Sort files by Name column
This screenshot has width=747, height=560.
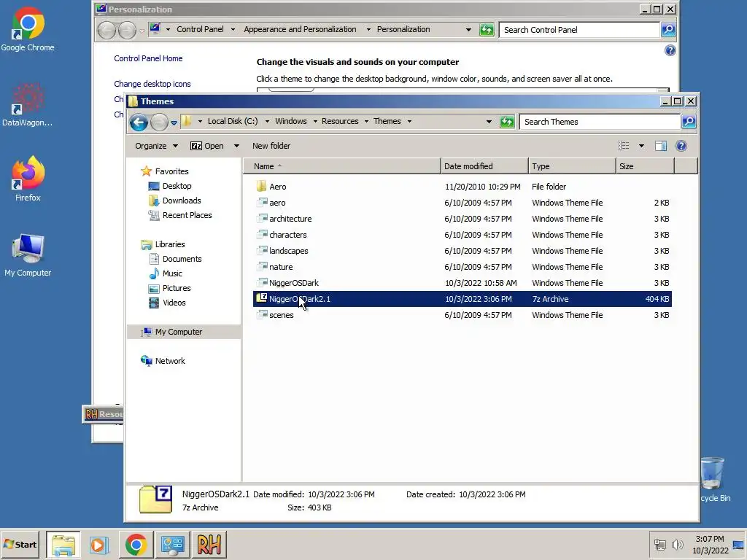pyautogui.click(x=342, y=166)
